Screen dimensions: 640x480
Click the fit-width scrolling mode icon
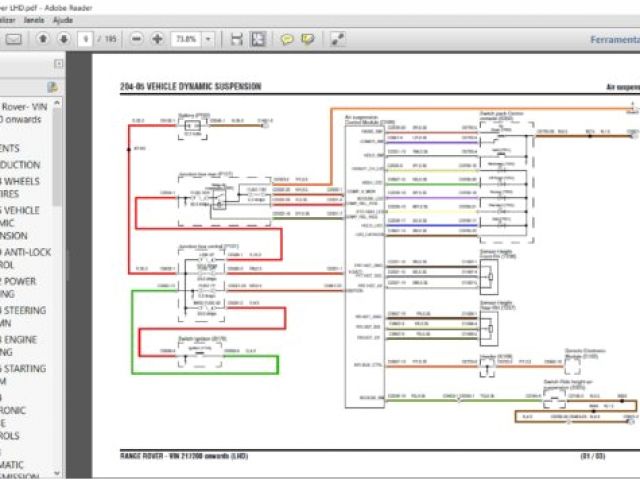click(237, 39)
